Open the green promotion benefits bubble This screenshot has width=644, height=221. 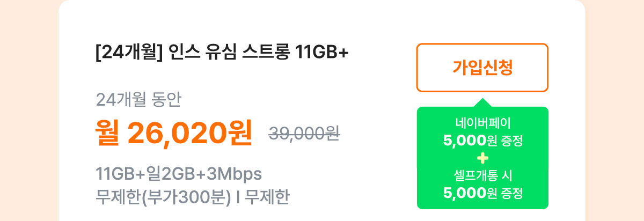point(482,158)
